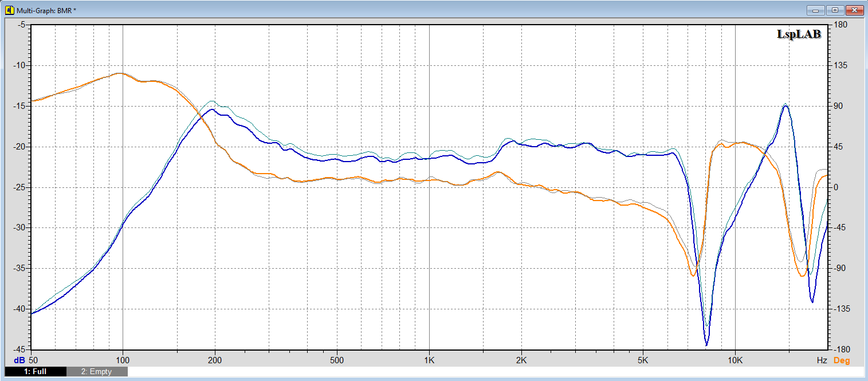Click the blue curve's deepest notch bottom
This screenshot has width=868, height=381.
pos(706,345)
